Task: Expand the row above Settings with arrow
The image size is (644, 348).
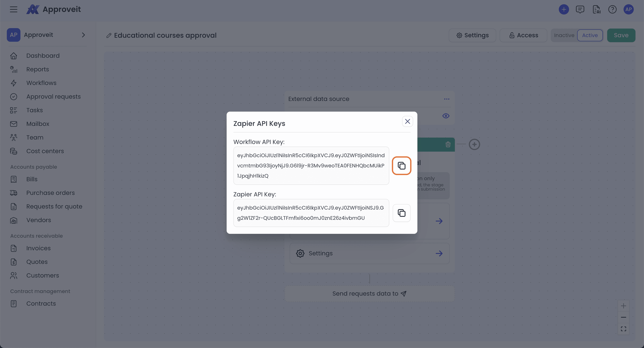Action: (439, 221)
